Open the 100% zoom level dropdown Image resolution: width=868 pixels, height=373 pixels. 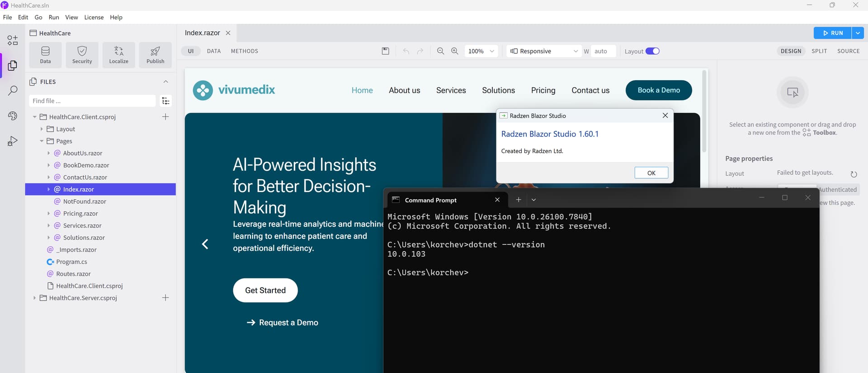[481, 51]
